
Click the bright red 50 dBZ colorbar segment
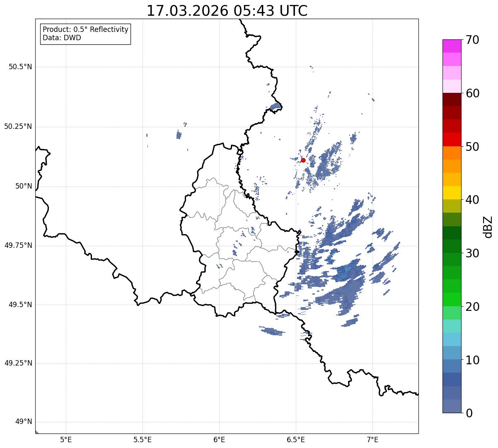coord(452,140)
